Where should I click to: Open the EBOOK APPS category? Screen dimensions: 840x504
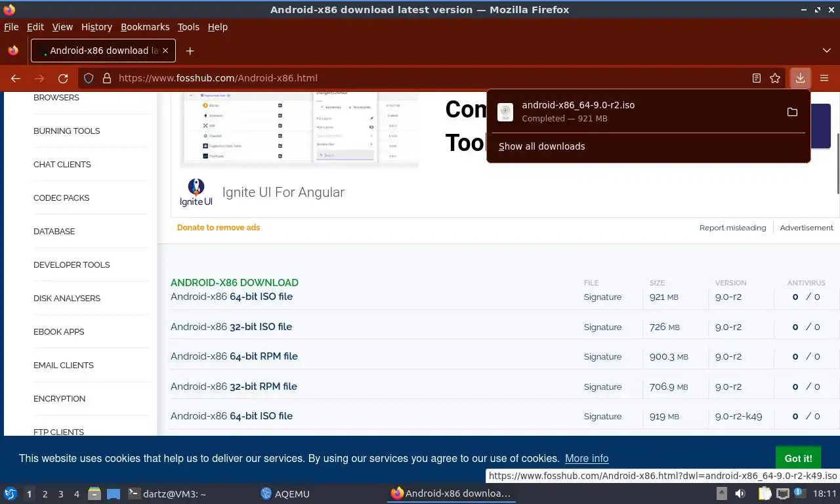coord(59,332)
